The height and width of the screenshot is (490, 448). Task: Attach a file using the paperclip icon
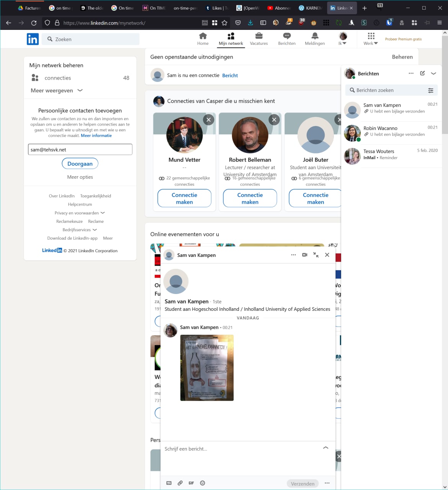[x=180, y=483]
